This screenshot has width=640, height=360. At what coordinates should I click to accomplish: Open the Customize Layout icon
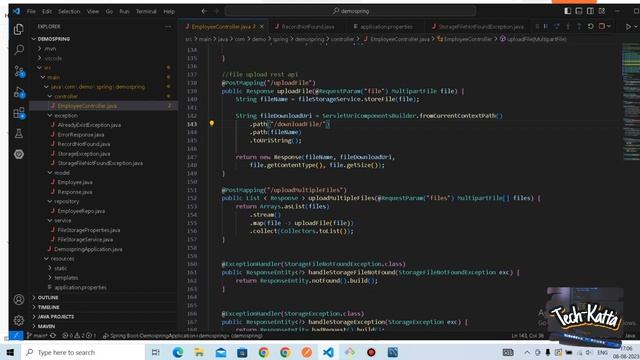[602, 11]
